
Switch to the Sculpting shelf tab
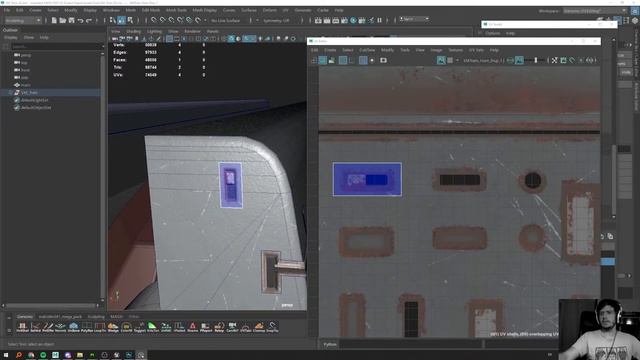tap(96, 317)
